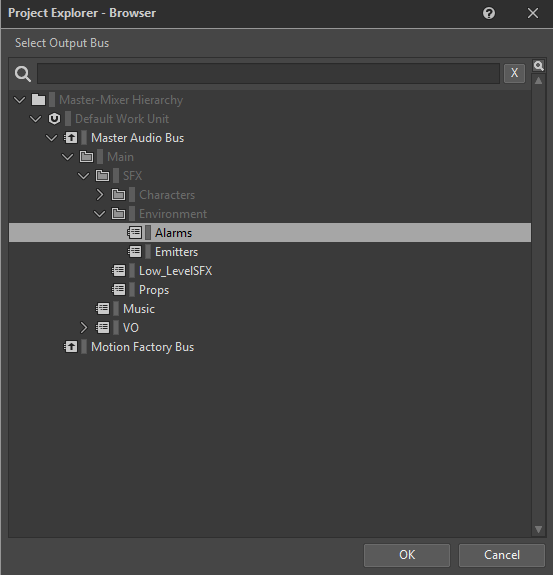Click the Music bus icon
The image size is (553, 575).
click(103, 309)
